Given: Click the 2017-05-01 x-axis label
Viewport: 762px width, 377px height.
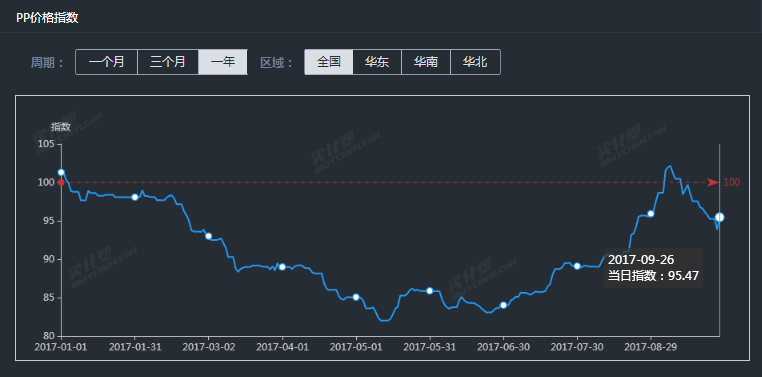Looking at the screenshot, I should tap(356, 347).
